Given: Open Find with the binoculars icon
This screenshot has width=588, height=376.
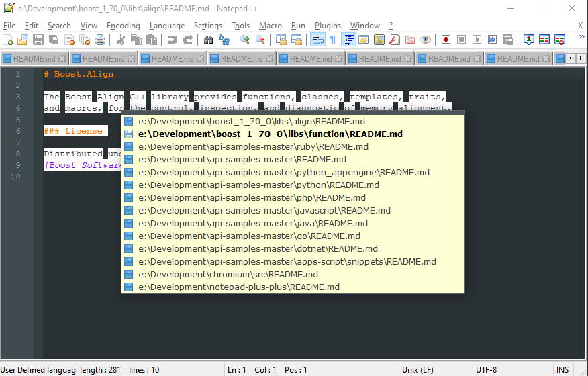Looking at the screenshot, I should pos(209,40).
